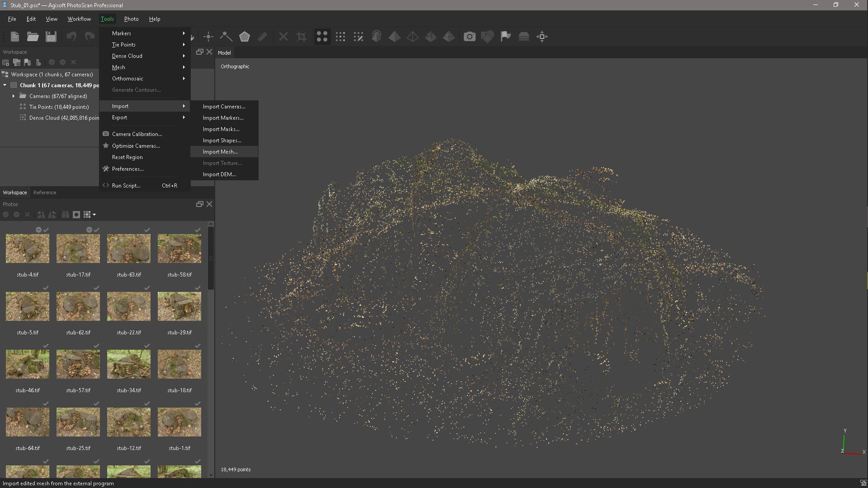Click the Crop Selection toolbar icon
868x488 pixels.
302,37
